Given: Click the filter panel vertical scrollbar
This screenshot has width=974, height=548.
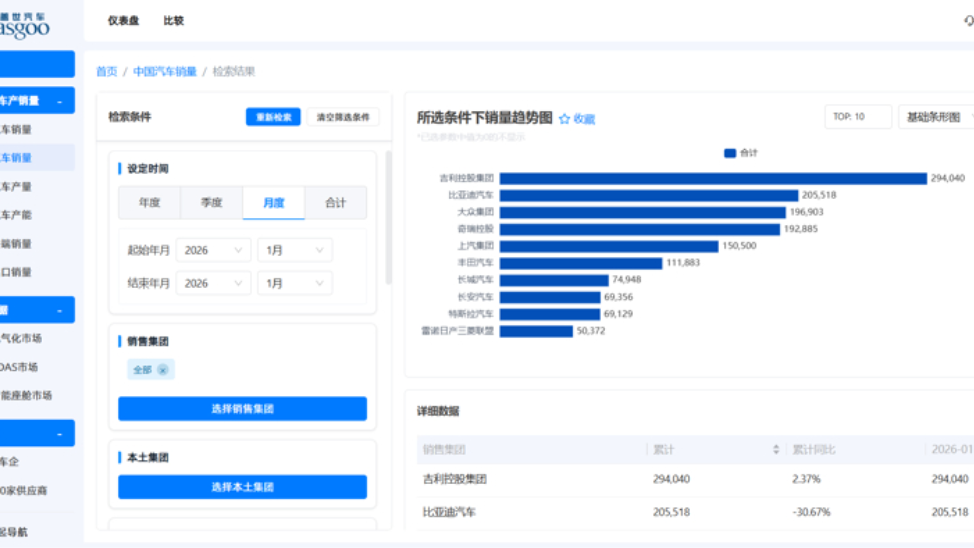Looking at the screenshot, I should (x=389, y=217).
